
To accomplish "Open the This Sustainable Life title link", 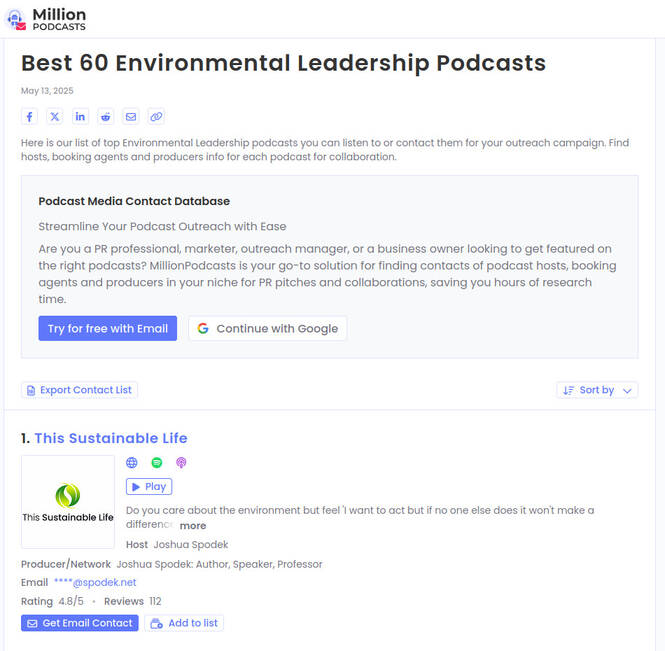I will 110,438.
